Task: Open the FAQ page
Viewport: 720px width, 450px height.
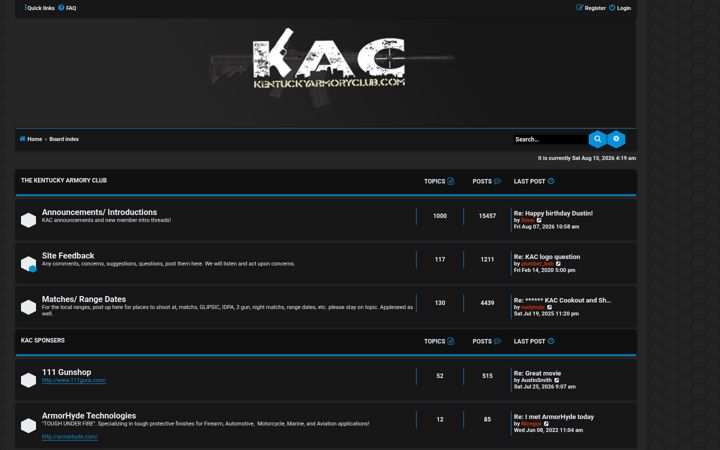Action: [x=68, y=8]
